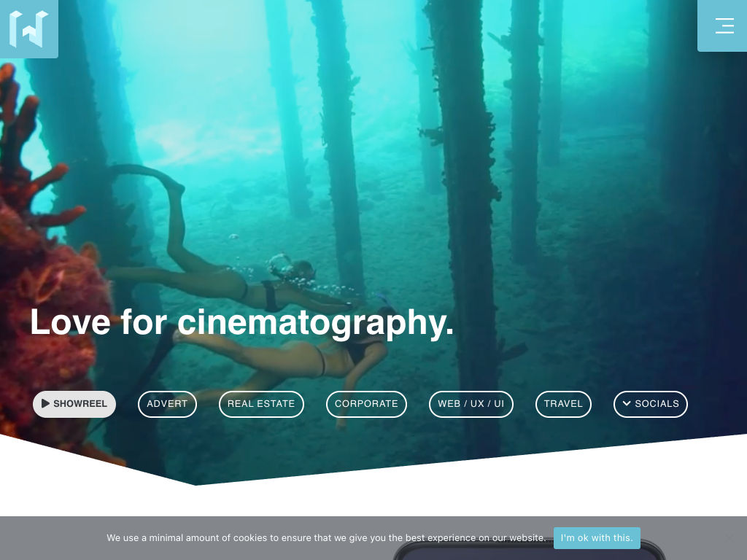
Task: Select the Travel category pill
Action: pos(563,404)
